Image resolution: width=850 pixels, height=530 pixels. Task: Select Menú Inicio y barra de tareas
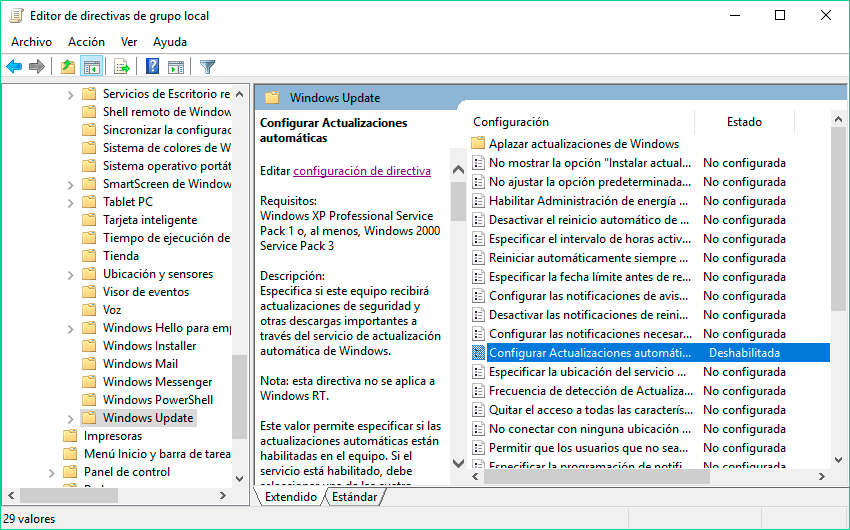click(157, 454)
